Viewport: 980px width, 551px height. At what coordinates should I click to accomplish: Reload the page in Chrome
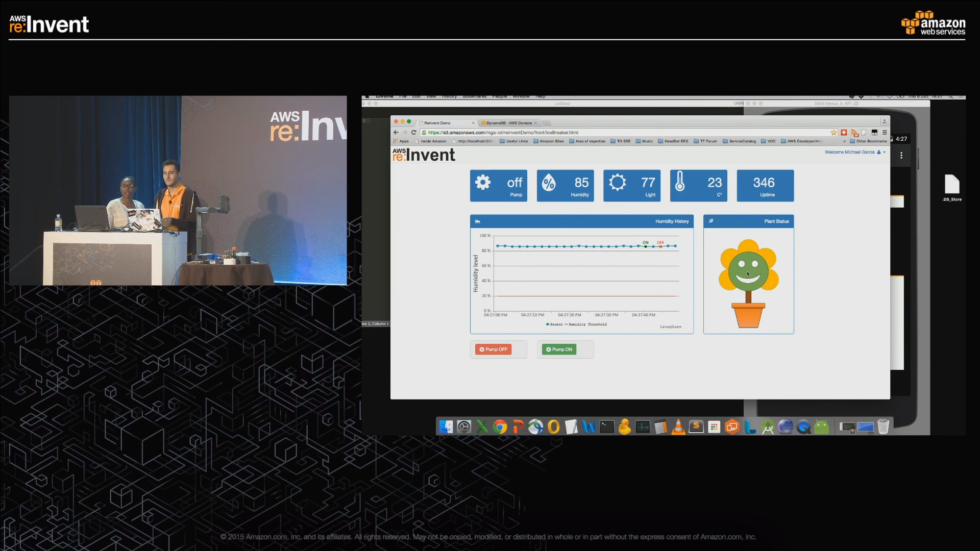[x=414, y=133]
